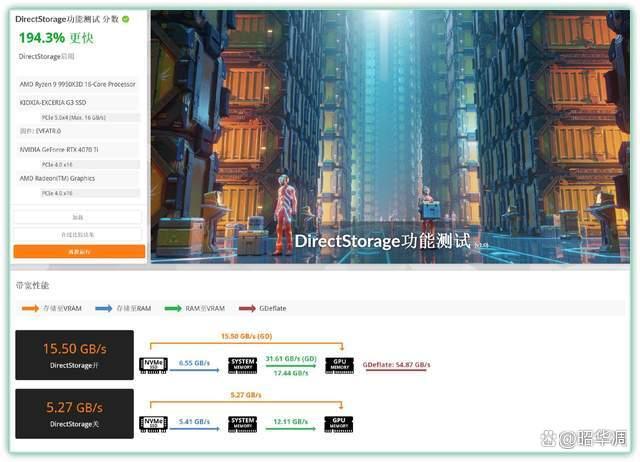The width and height of the screenshot is (640, 462).
Task: Click the GDeflate: 54.87 GB/s value
Action: point(396,364)
